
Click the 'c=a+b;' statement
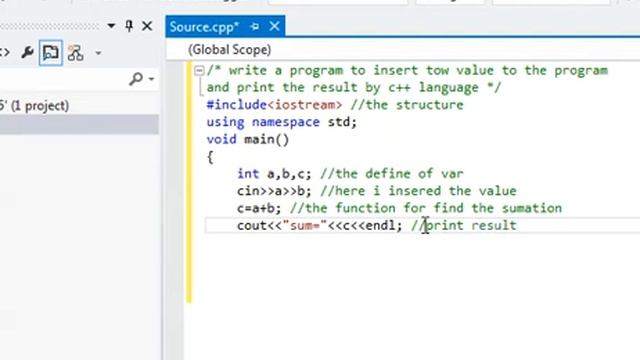259,208
